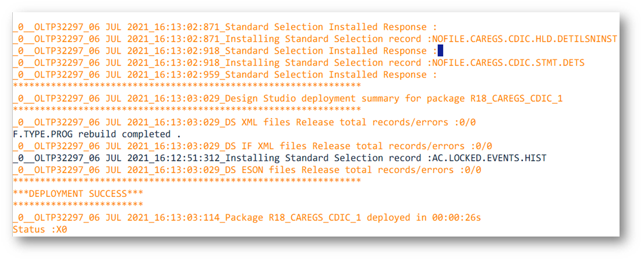The image size is (644, 261).
Task: Click the "F.TYPE.PROG rebuild completed" line
Action: pyautogui.click(x=97, y=135)
